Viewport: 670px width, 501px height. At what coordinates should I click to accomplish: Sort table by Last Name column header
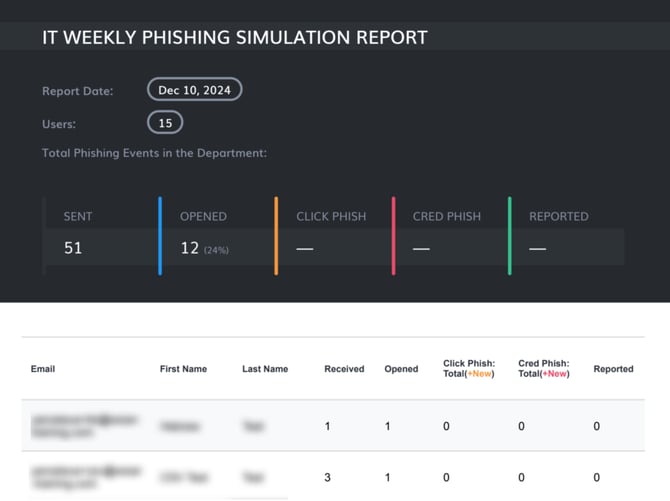(265, 369)
